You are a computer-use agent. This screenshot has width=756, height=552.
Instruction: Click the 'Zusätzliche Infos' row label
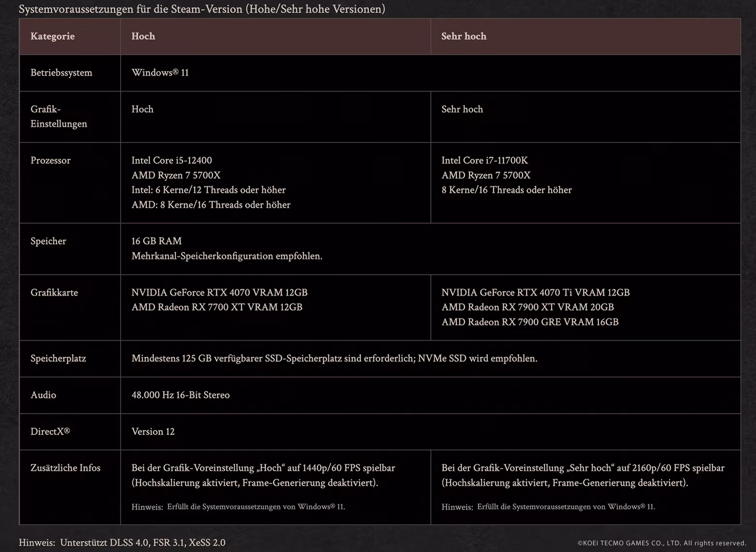click(x=65, y=468)
